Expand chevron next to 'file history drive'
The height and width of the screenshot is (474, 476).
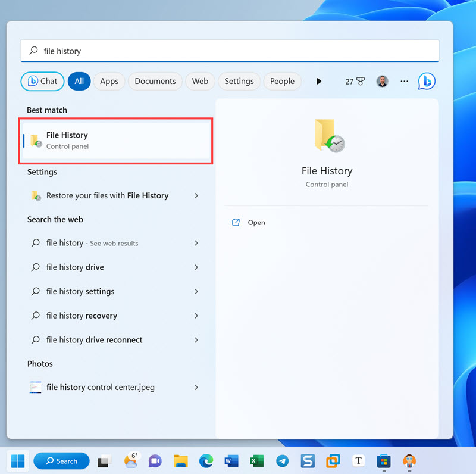click(x=196, y=267)
